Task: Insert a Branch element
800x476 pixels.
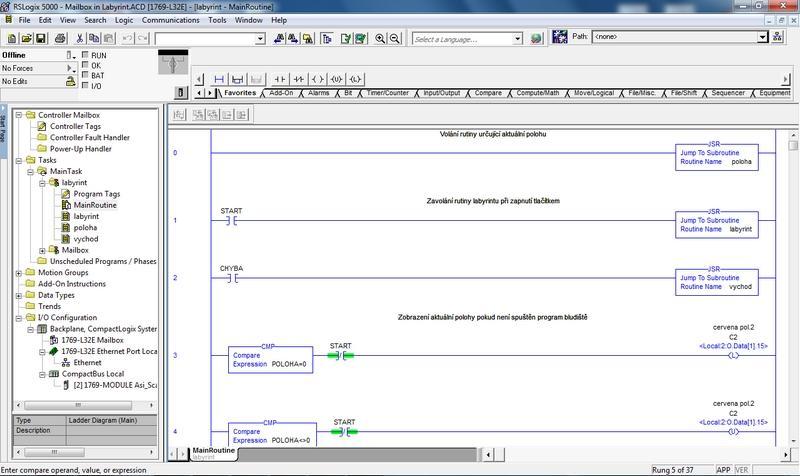Action: (x=237, y=79)
